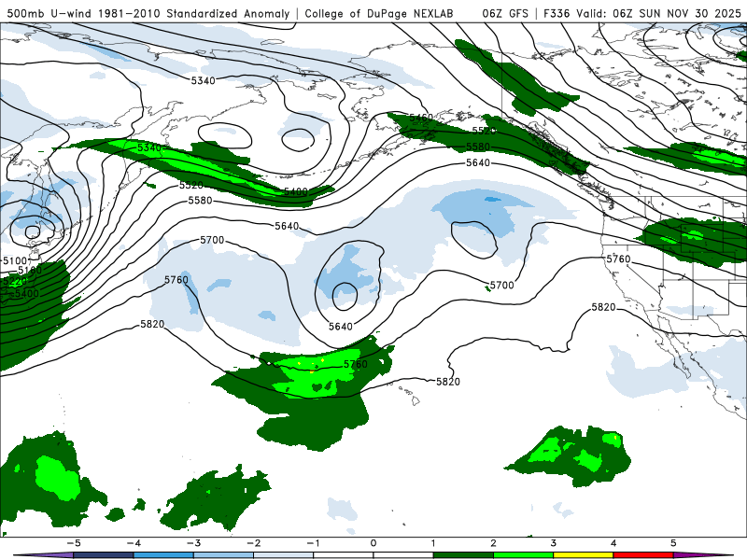Click the red swatch between 4 and 5
The height and width of the screenshot is (560, 747).
pos(643,555)
